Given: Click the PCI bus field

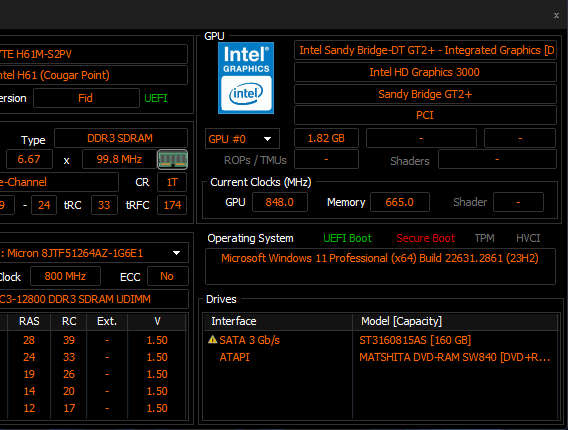Looking at the screenshot, I should (x=425, y=115).
